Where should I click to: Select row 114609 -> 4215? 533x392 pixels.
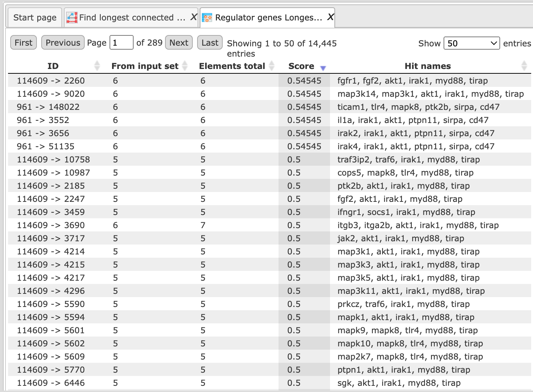pos(269,265)
